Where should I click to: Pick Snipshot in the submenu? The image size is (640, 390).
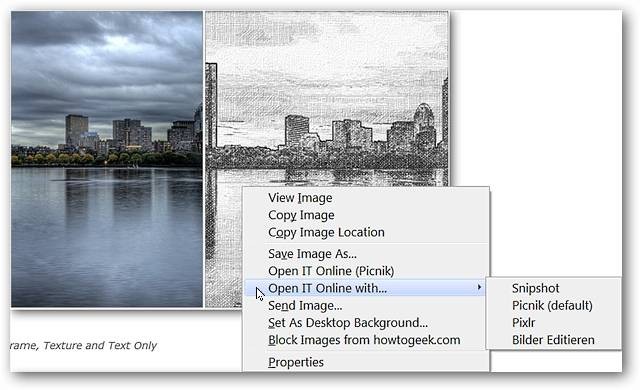553,288
